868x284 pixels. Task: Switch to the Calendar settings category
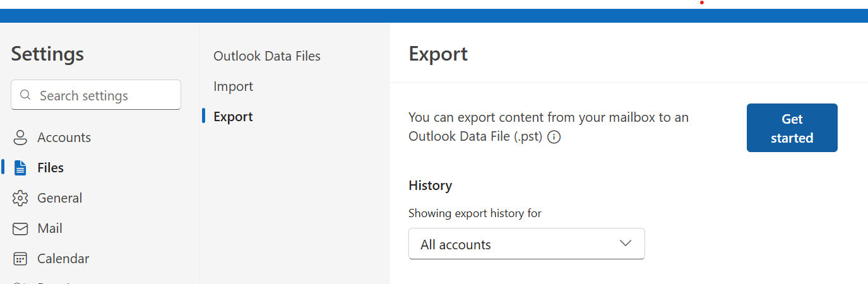click(63, 259)
